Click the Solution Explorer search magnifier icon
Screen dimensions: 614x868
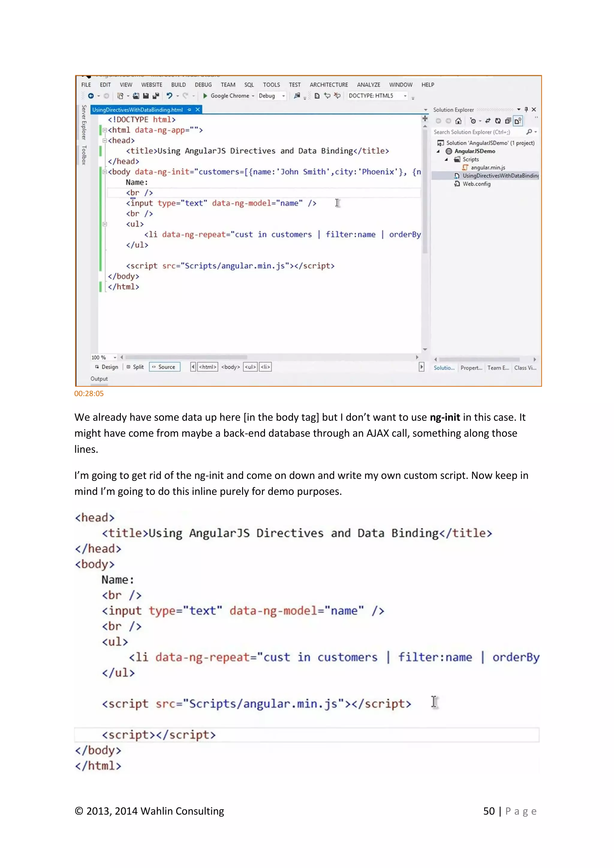point(529,132)
